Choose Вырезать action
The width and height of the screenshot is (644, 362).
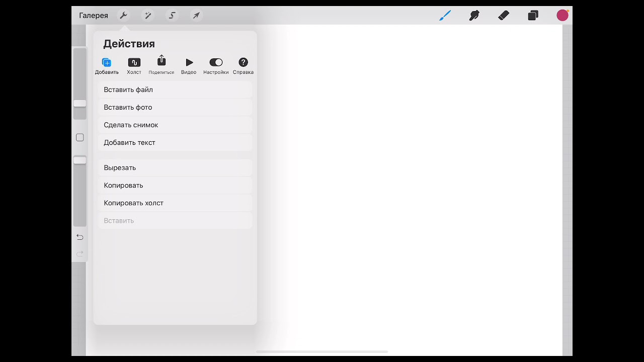click(175, 167)
